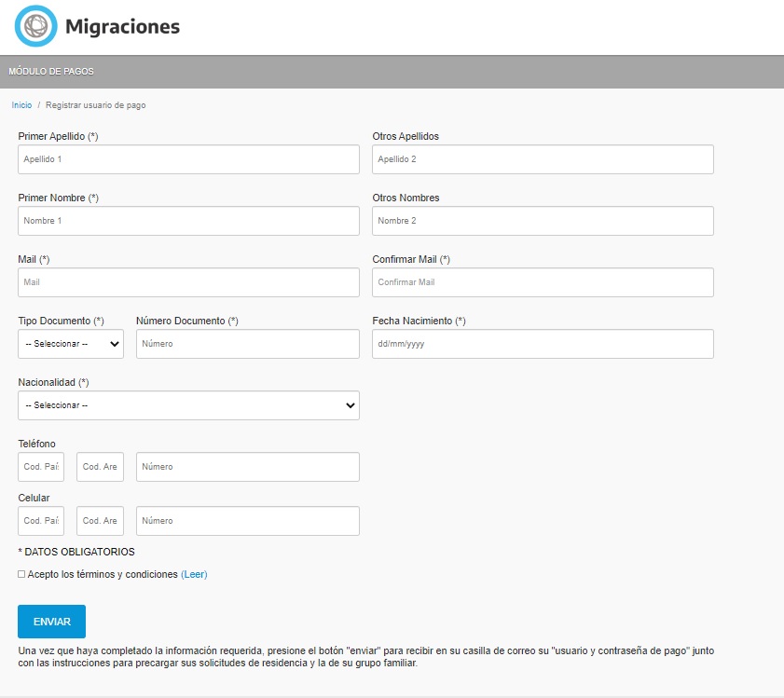The image size is (784, 698).
Task: Click inside the Primer Nombre field
Action: [186, 221]
